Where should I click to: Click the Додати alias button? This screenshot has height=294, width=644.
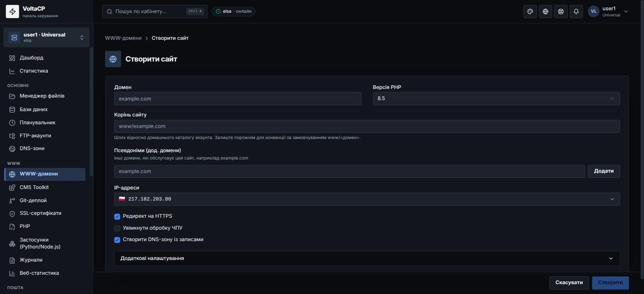coord(604,171)
